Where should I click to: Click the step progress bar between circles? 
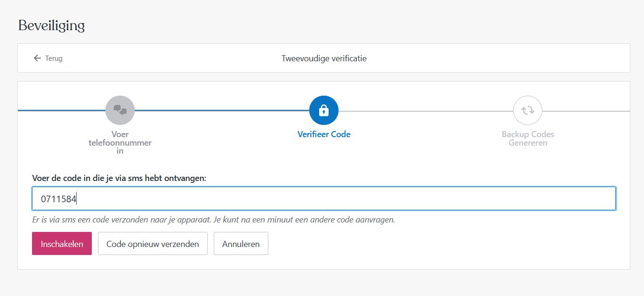(x=221, y=111)
